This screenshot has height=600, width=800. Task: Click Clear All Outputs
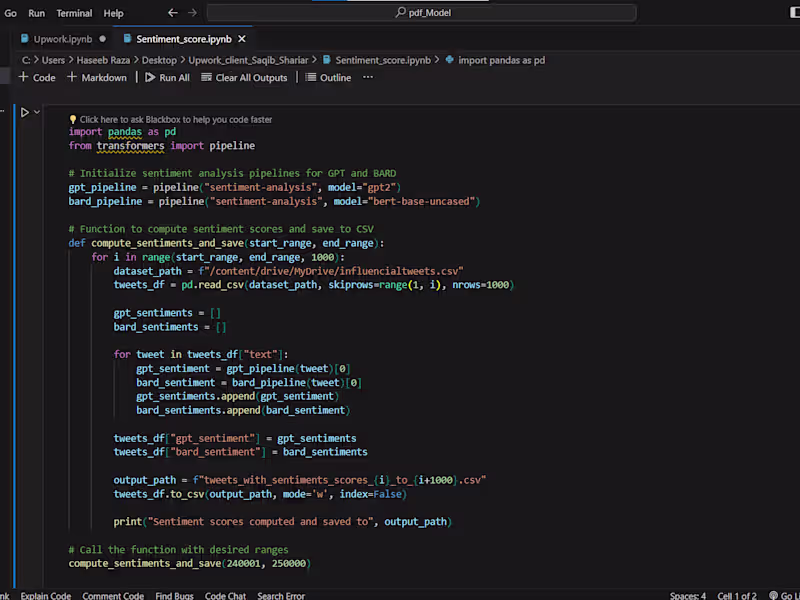pyautogui.click(x=243, y=77)
